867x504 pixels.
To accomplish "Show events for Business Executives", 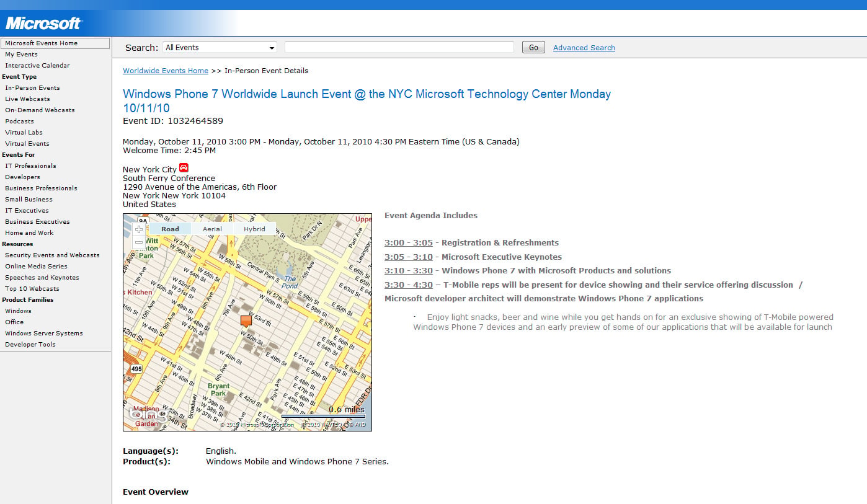I will pos(37,222).
